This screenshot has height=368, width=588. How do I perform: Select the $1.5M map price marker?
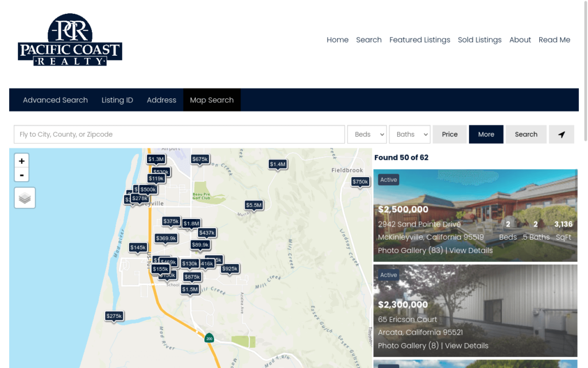pyautogui.click(x=189, y=290)
